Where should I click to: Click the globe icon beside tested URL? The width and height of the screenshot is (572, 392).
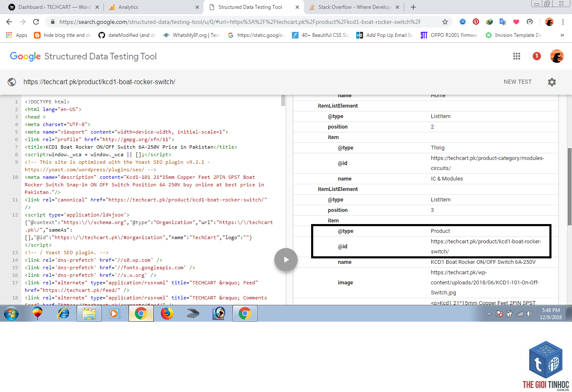pos(12,82)
